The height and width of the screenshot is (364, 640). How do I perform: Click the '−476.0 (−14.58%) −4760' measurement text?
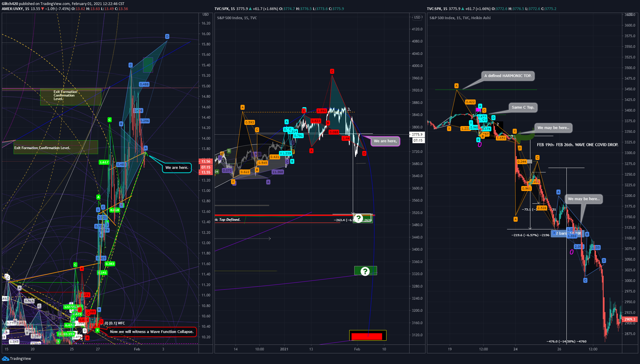tap(566, 342)
